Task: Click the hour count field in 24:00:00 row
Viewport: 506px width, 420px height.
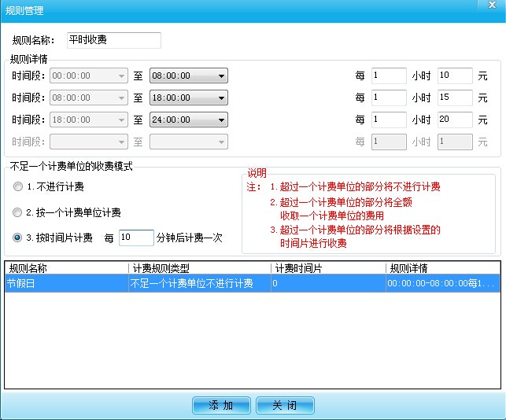Action: (389, 120)
